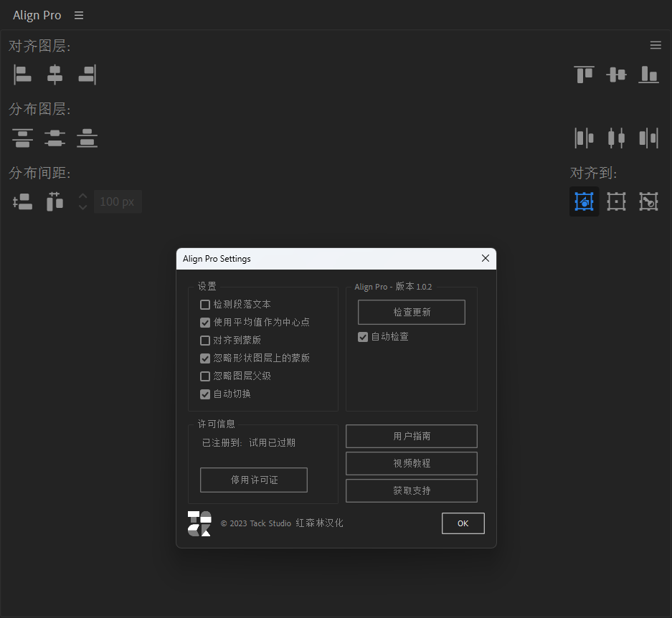672x618 pixels.
Task: Uncheck 忽略形状图层上的蒙版 option
Action: [205, 358]
